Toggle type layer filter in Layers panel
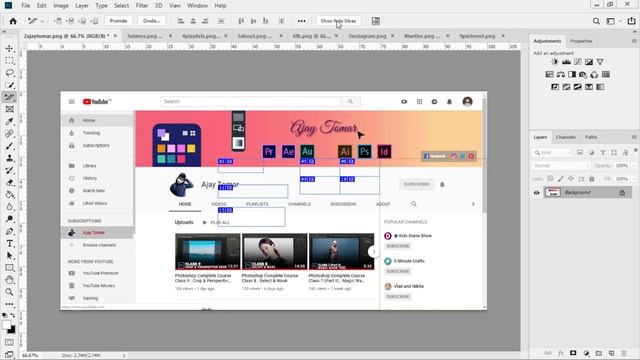The width and height of the screenshot is (640, 360). [603, 153]
